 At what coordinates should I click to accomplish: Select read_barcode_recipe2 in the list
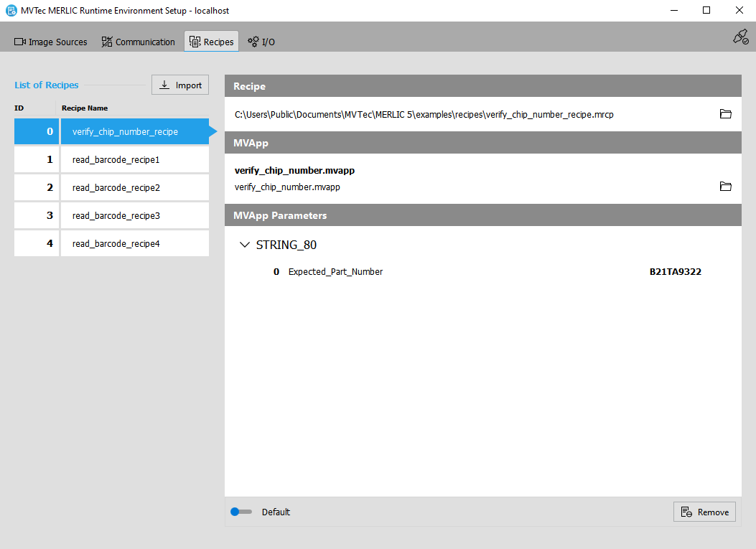click(116, 188)
